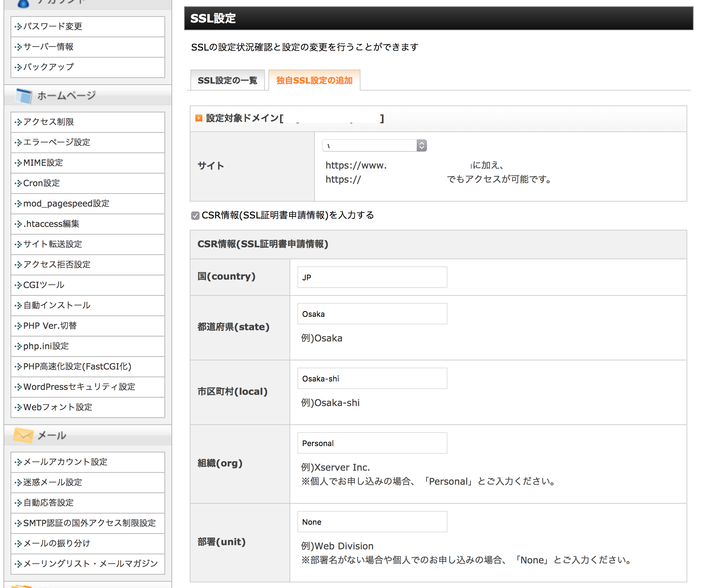The width and height of the screenshot is (702, 588).
Task: Click the arrow icon next to Cron設定
Action: tap(18, 183)
